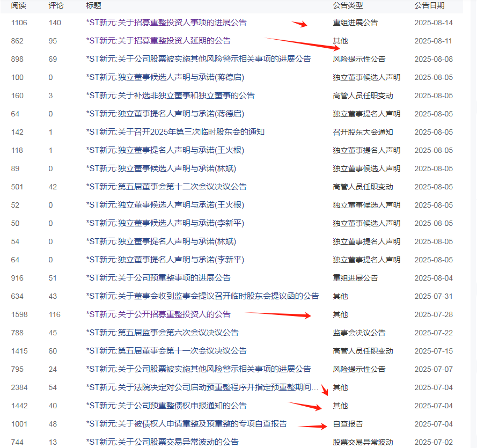
Task: Open 关于被债权人申请重整及预重整的专项自查报告 link
Action: click(186, 424)
